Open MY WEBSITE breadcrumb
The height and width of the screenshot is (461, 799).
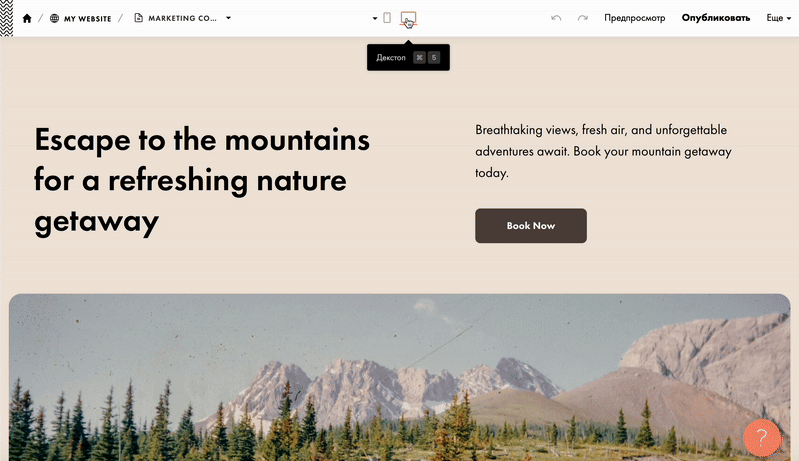point(87,18)
